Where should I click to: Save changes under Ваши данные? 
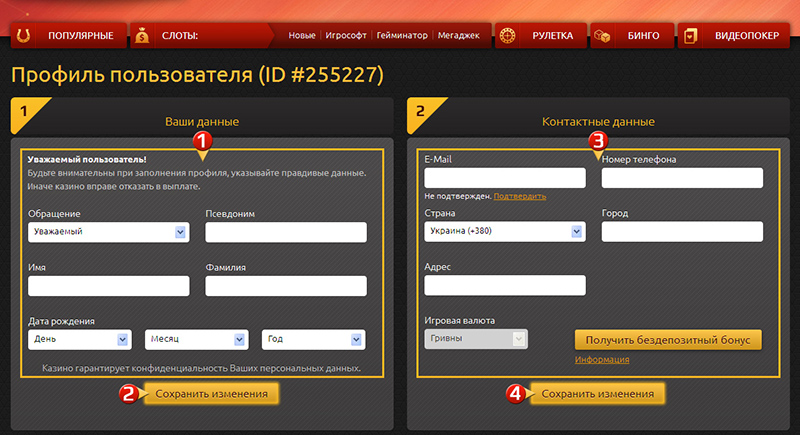coord(211,394)
